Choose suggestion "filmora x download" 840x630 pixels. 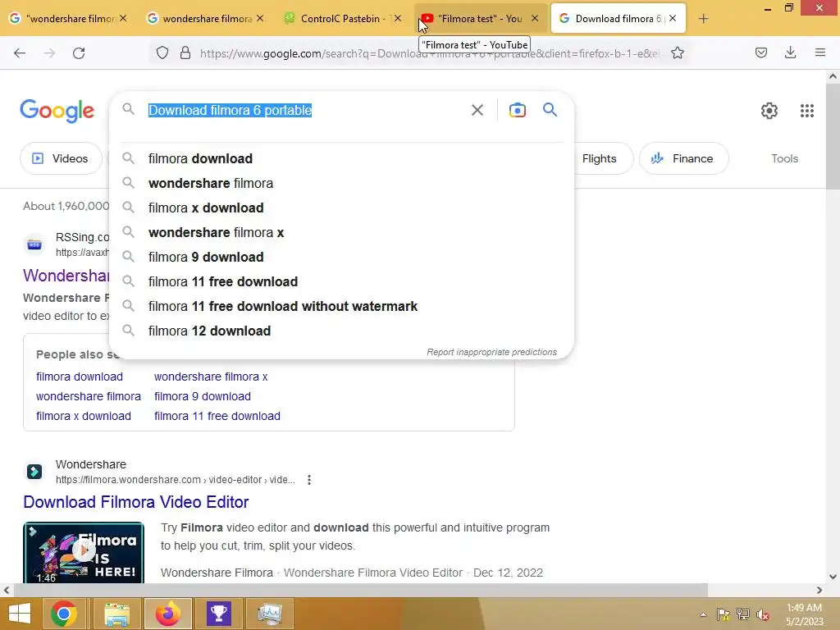click(341, 208)
